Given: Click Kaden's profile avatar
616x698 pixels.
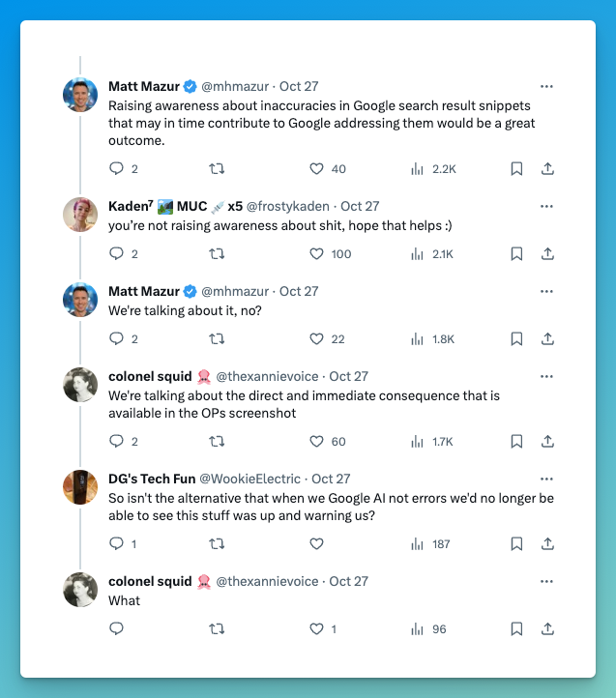Looking at the screenshot, I should coord(80,215).
